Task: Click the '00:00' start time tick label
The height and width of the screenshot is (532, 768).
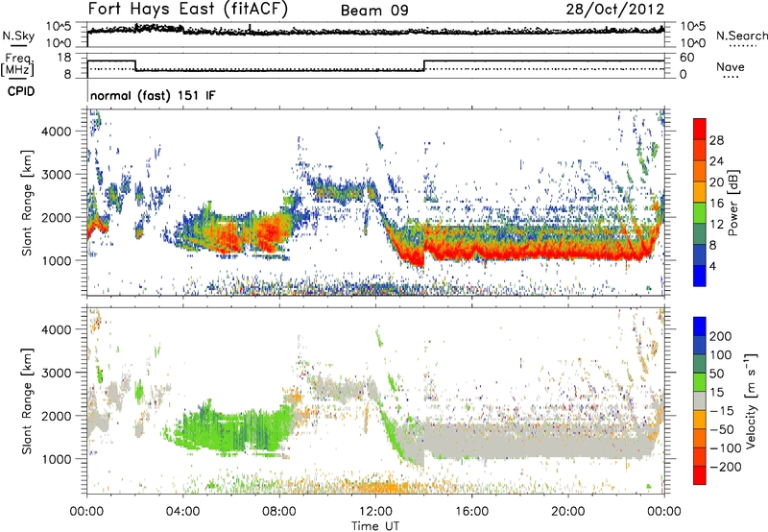Action: [86, 512]
